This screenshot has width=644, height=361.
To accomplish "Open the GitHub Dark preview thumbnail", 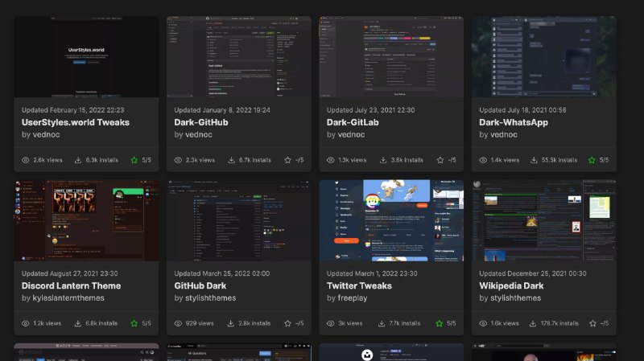I will click(x=238, y=220).
